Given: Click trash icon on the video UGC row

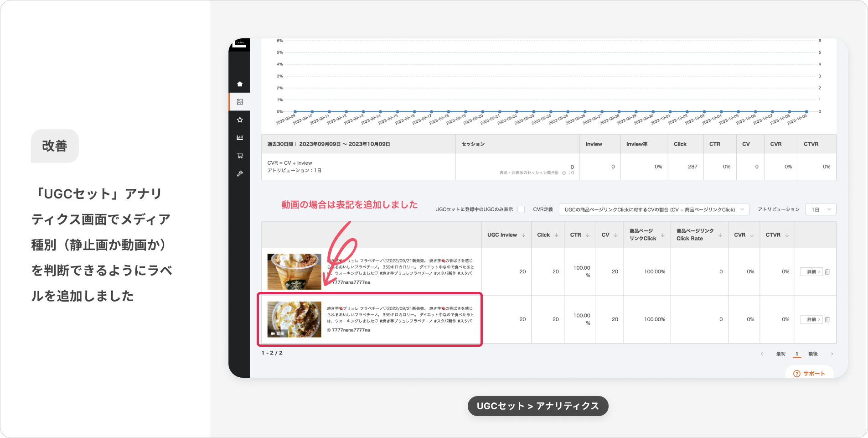Looking at the screenshot, I should 827,319.
